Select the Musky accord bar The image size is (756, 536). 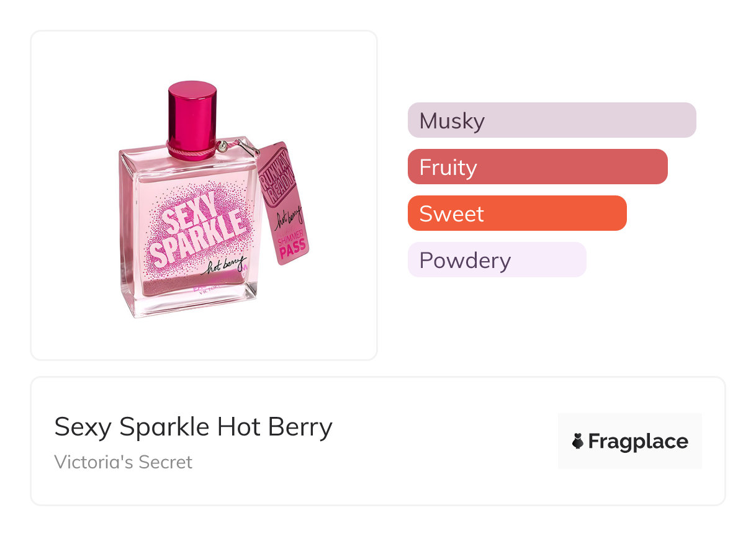551,120
